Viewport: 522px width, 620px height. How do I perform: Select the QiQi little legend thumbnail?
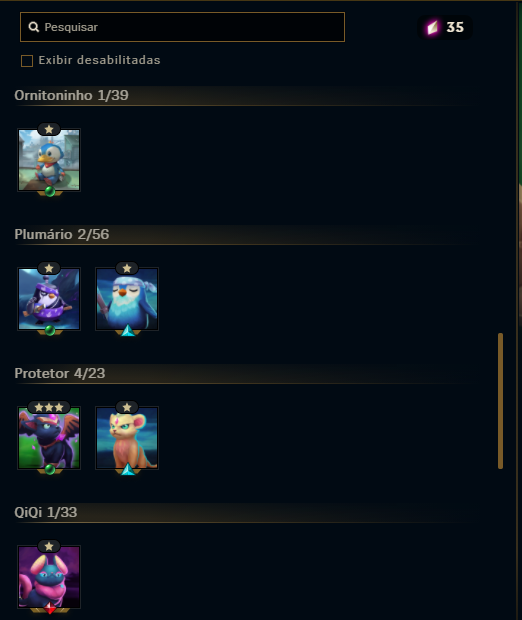click(x=49, y=577)
